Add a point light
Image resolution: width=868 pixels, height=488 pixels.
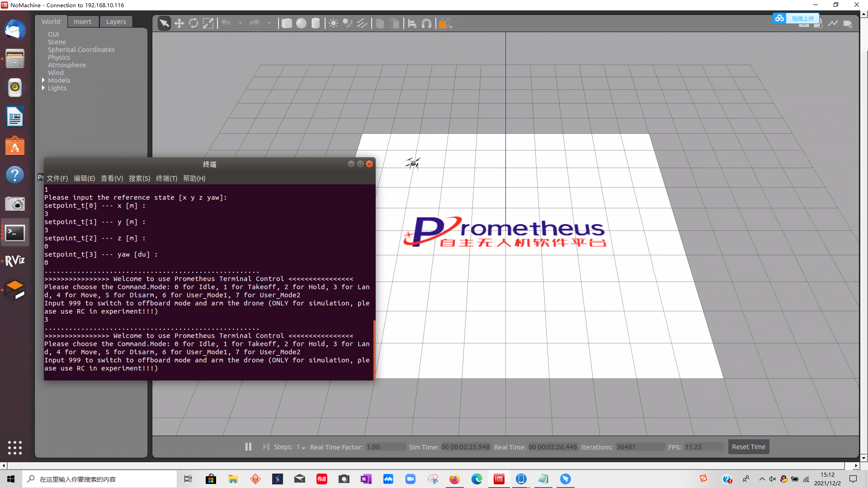pyautogui.click(x=333, y=23)
